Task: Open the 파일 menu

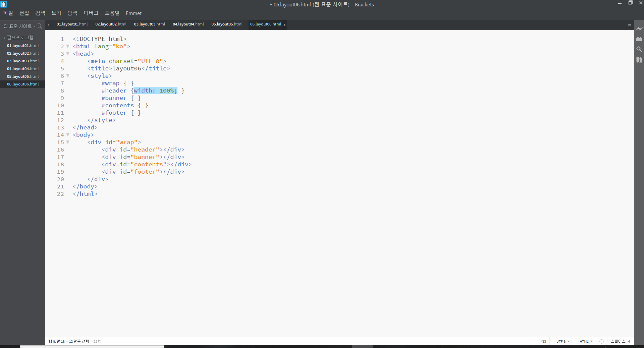Action: point(8,13)
